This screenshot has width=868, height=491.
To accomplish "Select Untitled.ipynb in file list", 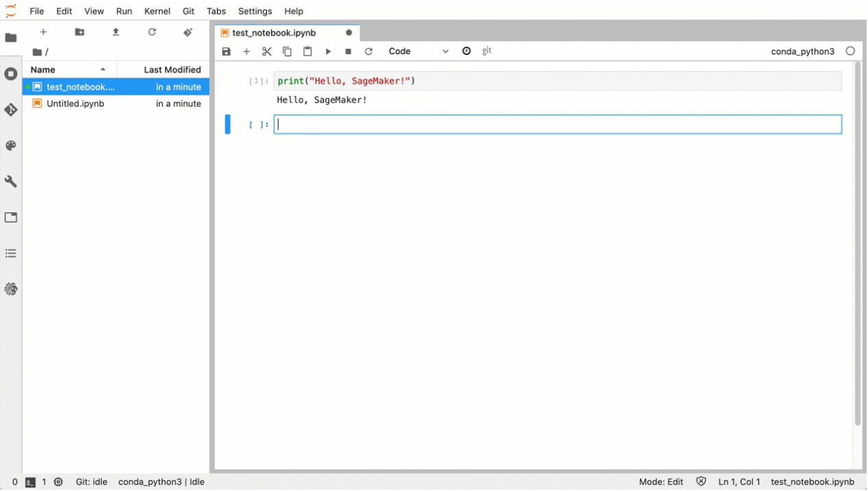I will 116,104.
